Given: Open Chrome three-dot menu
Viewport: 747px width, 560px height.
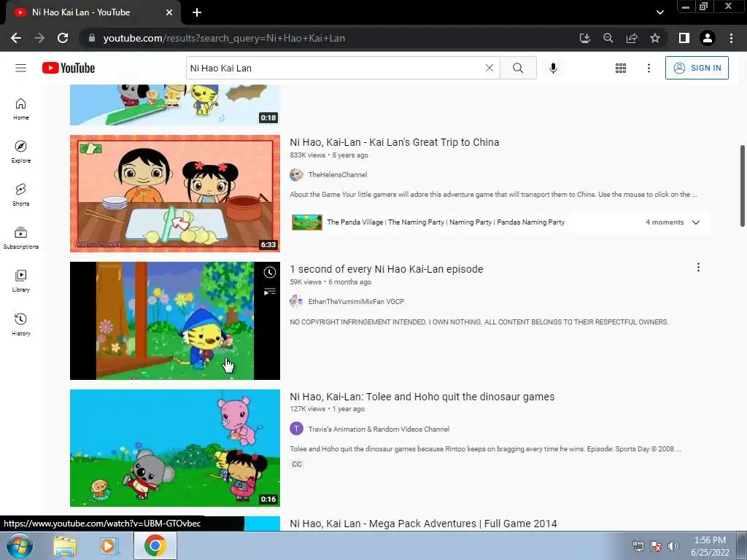Looking at the screenshot, I should point(731,38).
